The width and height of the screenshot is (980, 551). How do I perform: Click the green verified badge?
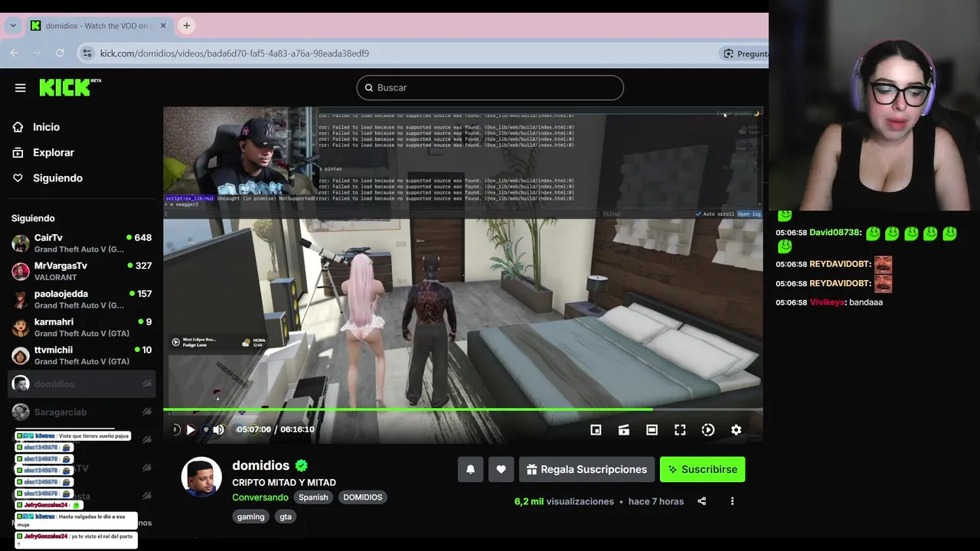point(302,465)
